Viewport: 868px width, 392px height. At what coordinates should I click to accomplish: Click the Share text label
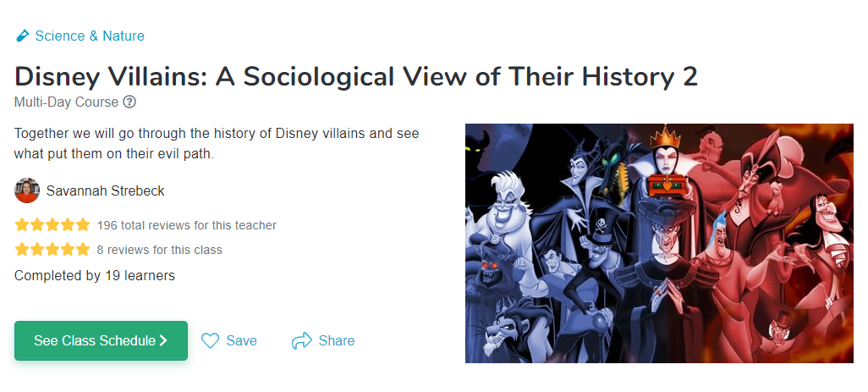pos(337,341)
